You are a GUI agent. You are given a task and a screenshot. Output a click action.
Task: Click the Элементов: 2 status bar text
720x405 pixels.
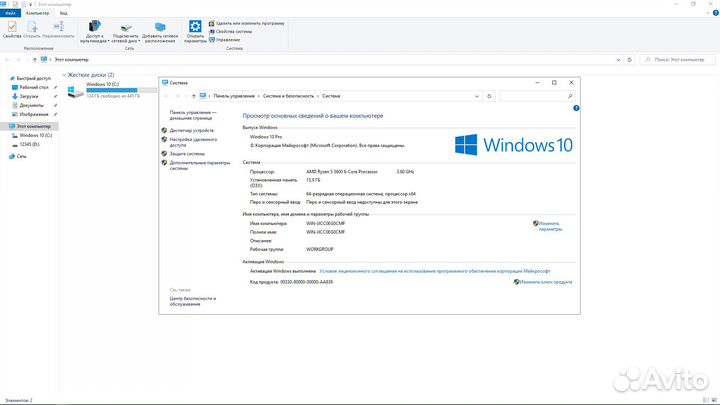click(x=18, y=400)
